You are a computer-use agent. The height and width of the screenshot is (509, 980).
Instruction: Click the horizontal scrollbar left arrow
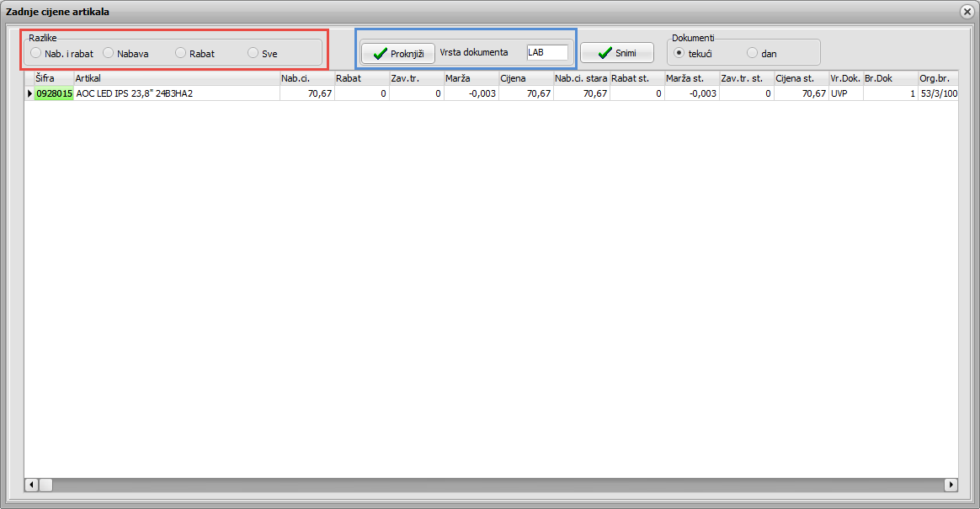pos(30,485)
